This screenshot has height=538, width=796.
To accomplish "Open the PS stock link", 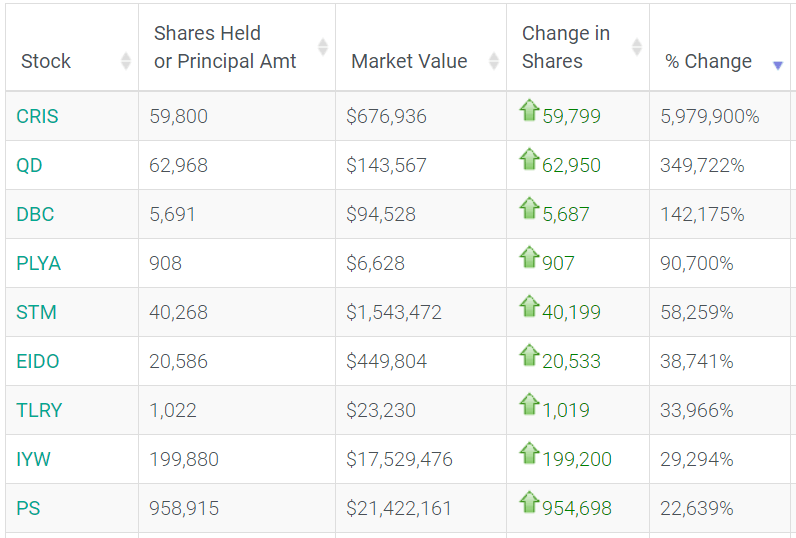I will [28, 508].
